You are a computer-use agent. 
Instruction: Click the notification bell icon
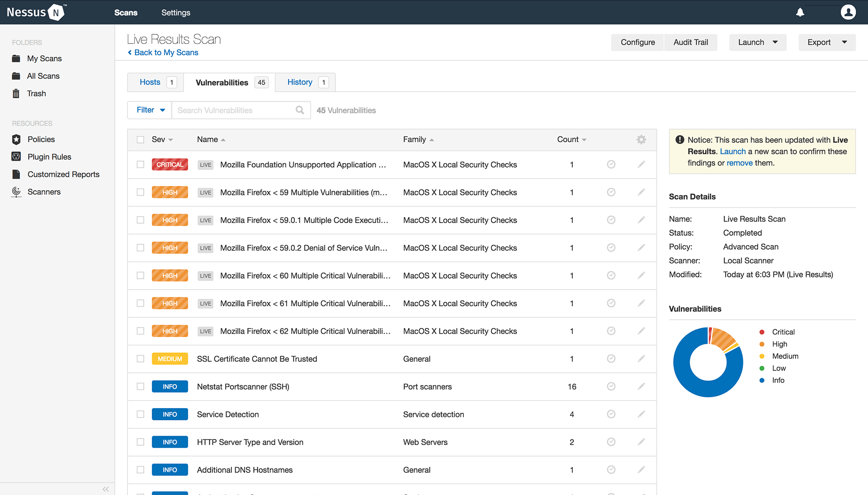(799, 12)
